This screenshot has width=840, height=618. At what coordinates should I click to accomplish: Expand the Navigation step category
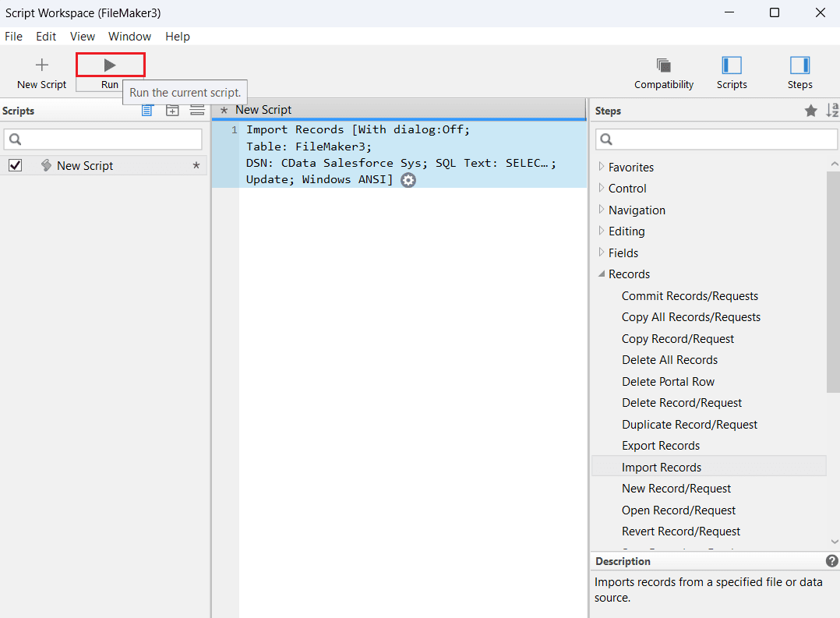coord(601,210)
